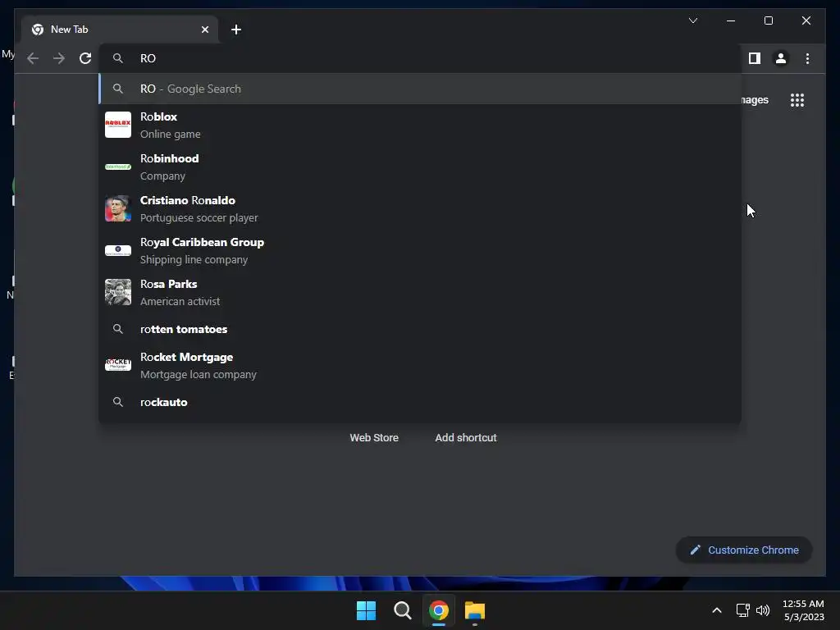Choose the Roblox suggestion
The image size is (840, 630).
pos(420,125)
